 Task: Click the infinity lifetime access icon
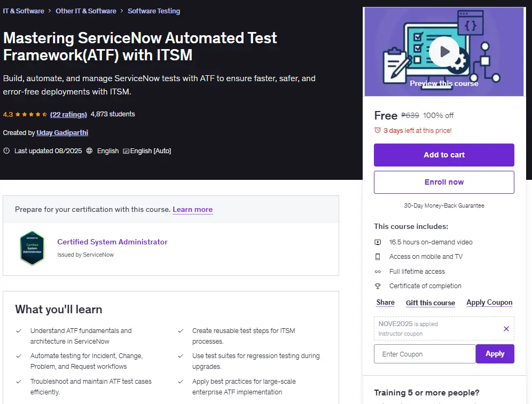coord(378,272)
